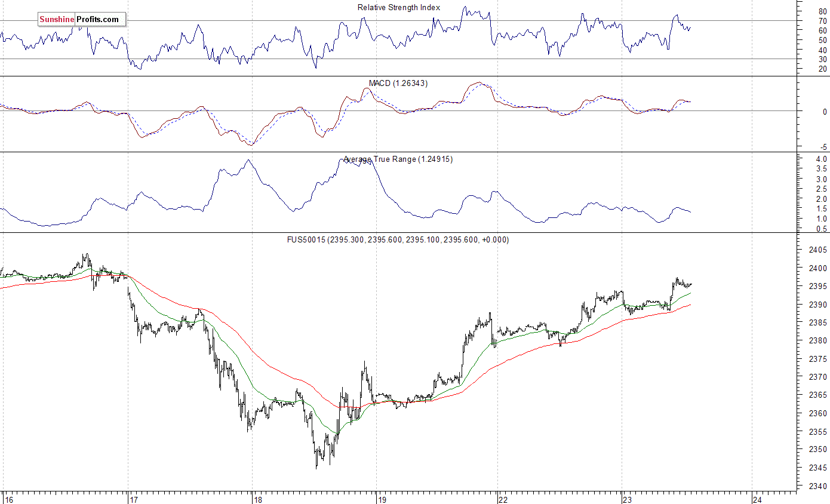Click the ATR 1.5 axis label
The image size is (830, 504).
coord(821,209)
